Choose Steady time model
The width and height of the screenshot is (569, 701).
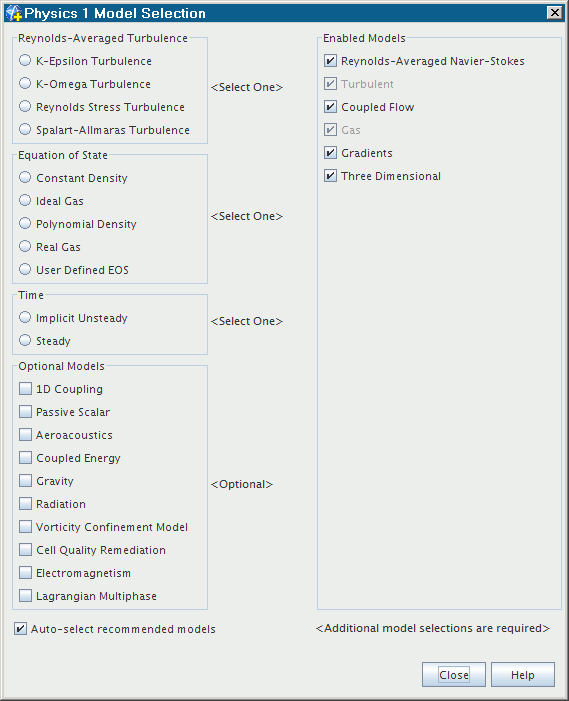25,340
